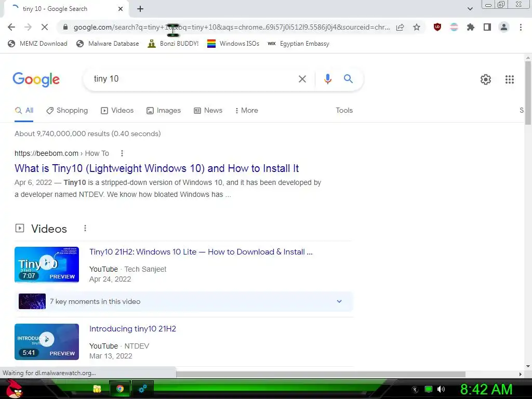
Task: Open the volume speaker tray icon
Action: tap(441, 389)
